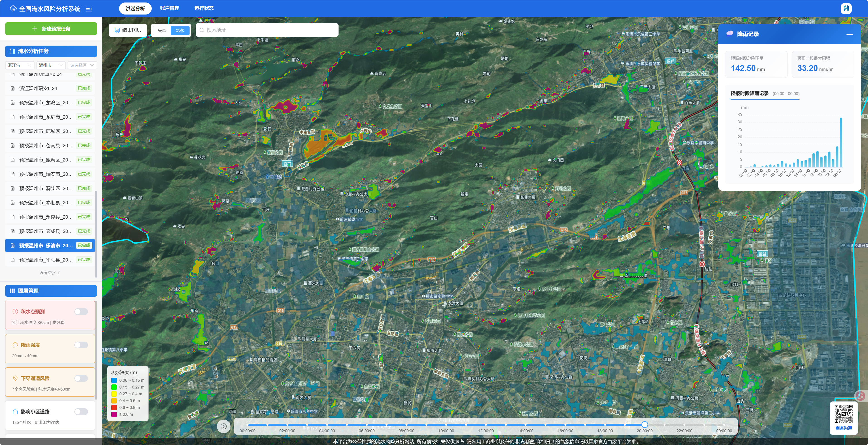
Task: Click the document icon of 预报温州市_鹿城区 task
Action: [x=13, y=131]
